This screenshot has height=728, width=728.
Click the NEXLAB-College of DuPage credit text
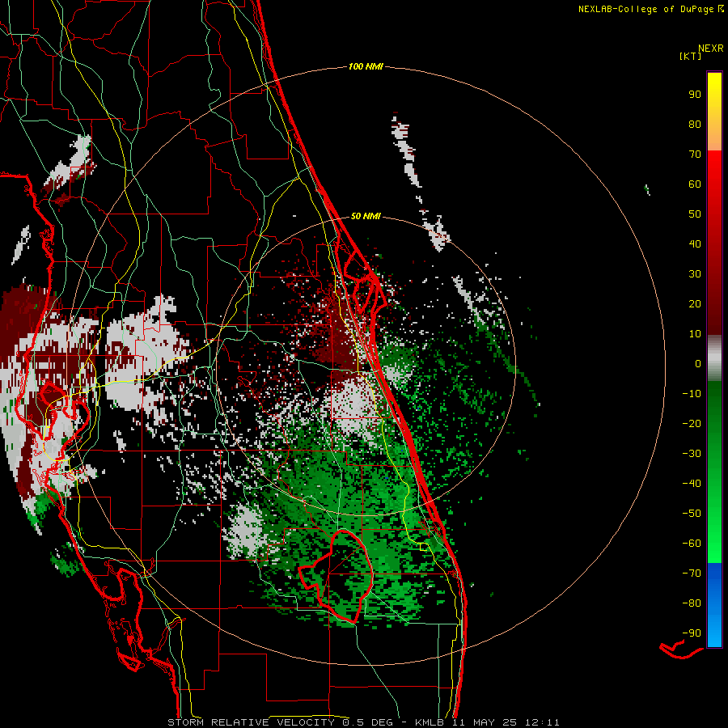[650, 9]
